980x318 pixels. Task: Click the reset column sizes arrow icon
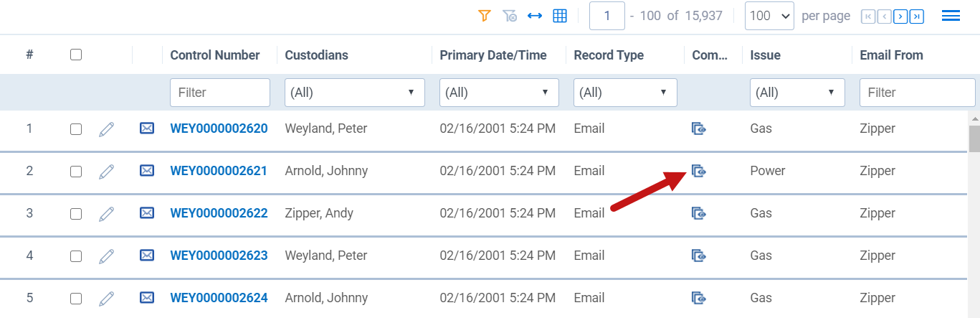pyautogui.click(x=535, y=15)
